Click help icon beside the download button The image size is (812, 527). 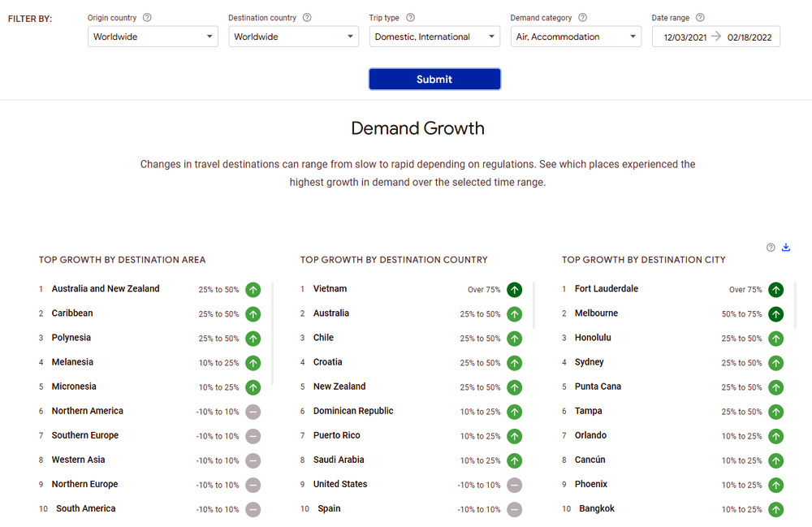click(771, 248)
